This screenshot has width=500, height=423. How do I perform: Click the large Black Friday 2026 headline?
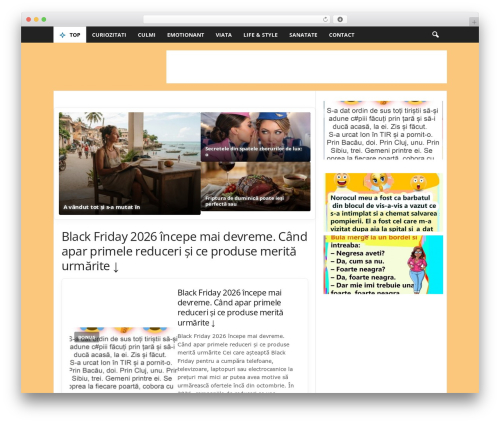click(184, 251)
